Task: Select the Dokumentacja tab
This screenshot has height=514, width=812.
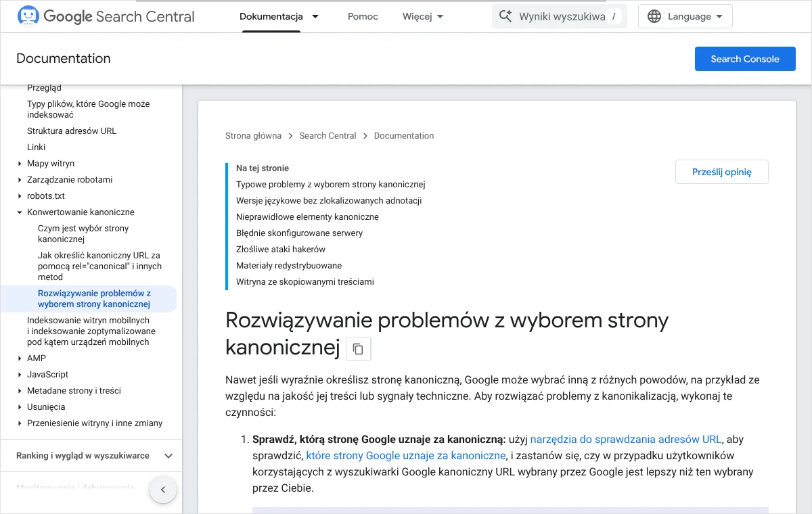Action: [x=271, y=16]
